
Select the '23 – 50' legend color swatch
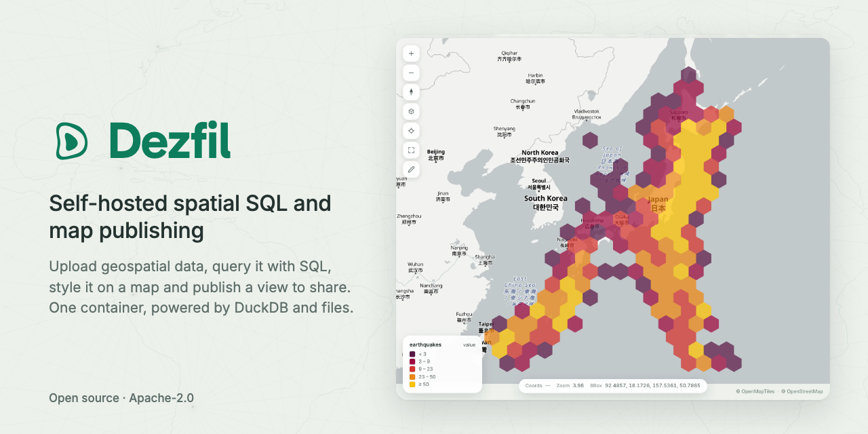coord(412,376)
